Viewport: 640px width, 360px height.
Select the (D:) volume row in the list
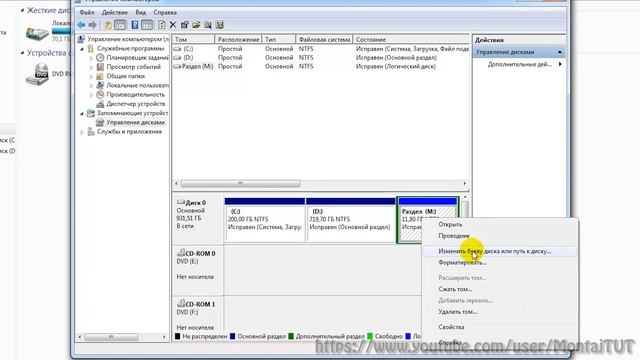[x=321, y=58]
